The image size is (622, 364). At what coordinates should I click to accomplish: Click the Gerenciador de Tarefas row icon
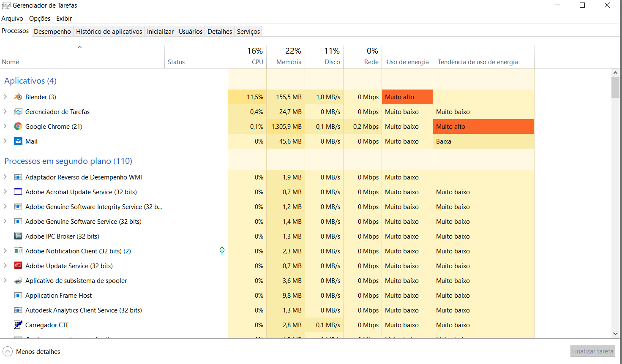18,111
